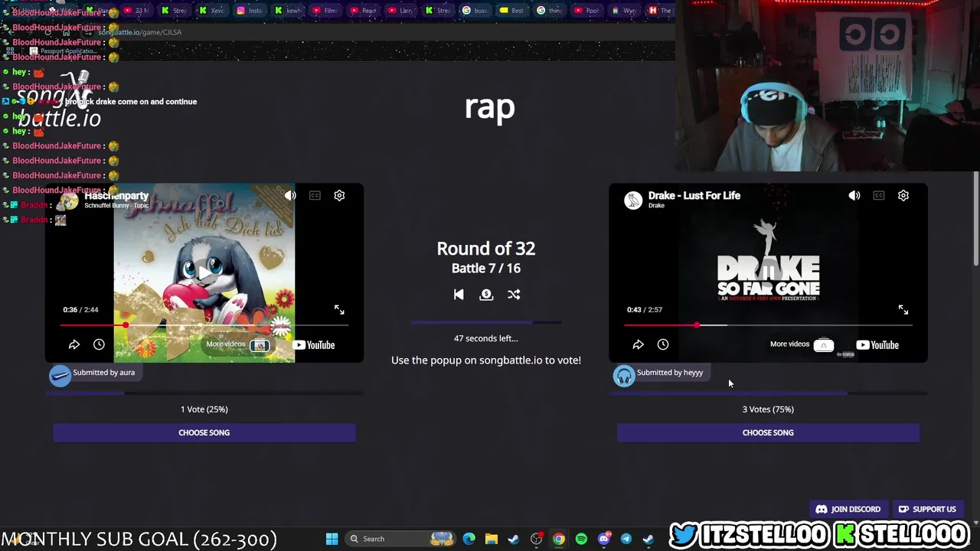
Task: Show More videos on the Häschenparty player
Action: point(237,344)
